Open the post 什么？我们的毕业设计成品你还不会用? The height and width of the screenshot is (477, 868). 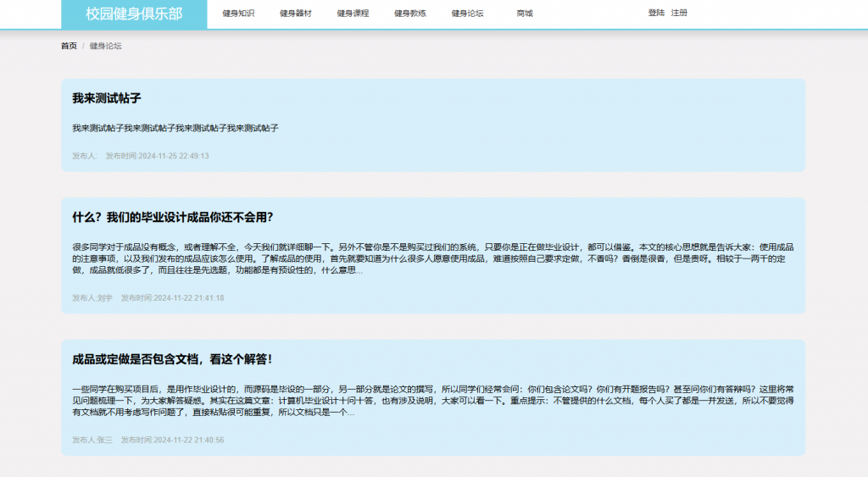173,218
